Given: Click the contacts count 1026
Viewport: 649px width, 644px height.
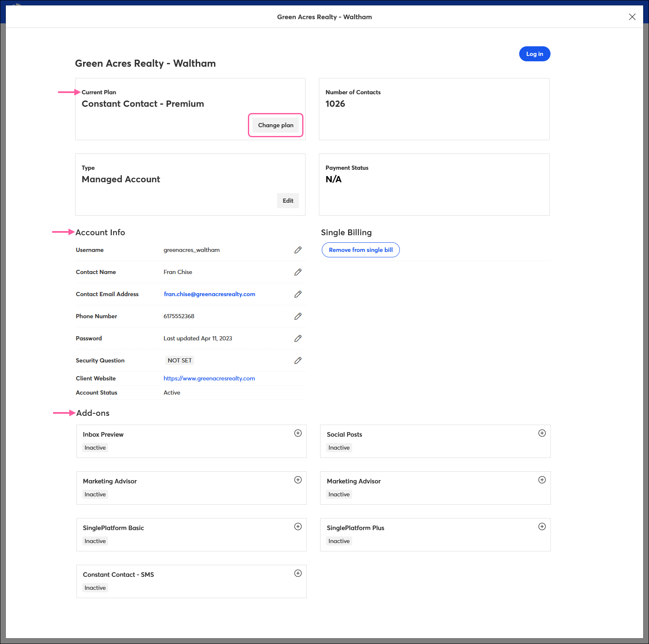Looking at the screenshot, I should point(335,104).
